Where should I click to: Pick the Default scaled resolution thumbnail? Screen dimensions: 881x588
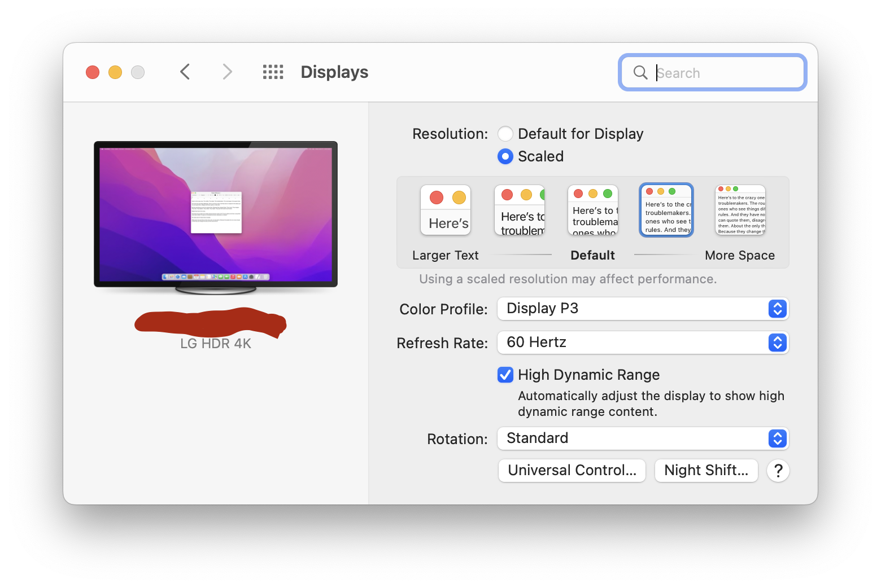(x=593, y=210)
